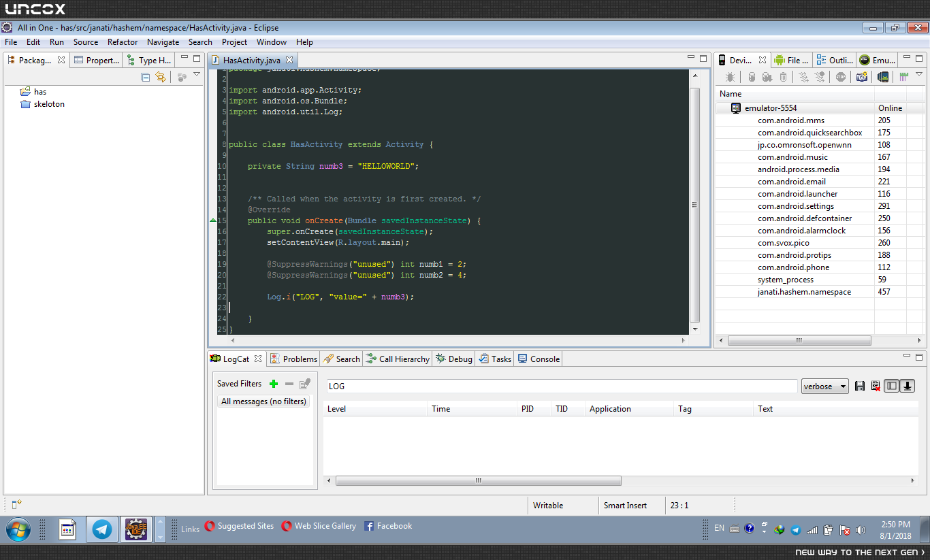The height and width of the screenshot is (560, 930).
Task: Click the Cause GC trash icon
Action: click(x=783, y=78)
